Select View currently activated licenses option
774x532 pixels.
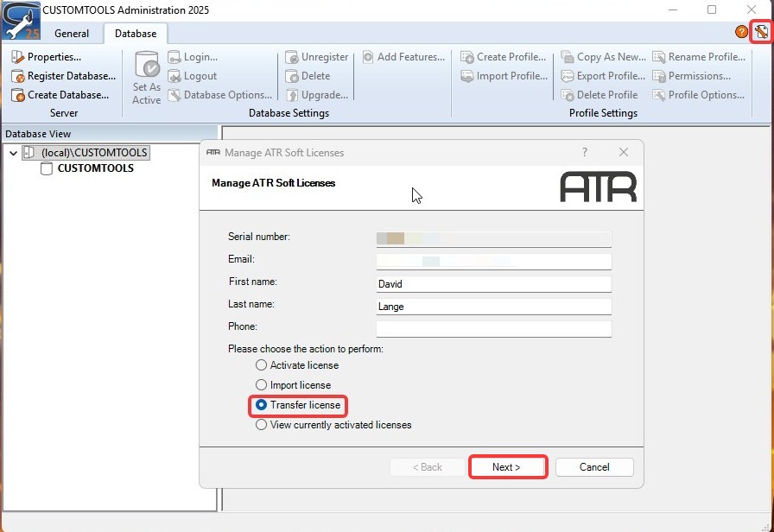click(x=333, y=425)
